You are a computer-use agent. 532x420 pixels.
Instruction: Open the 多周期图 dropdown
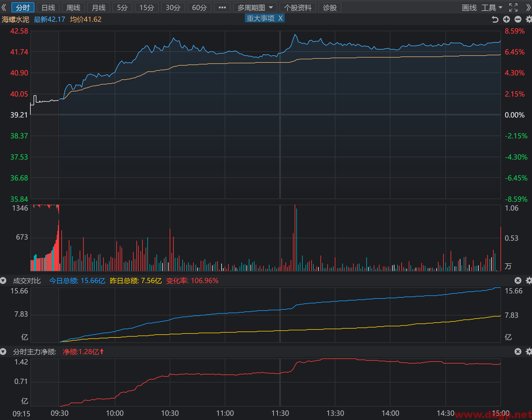pos(255,7)
